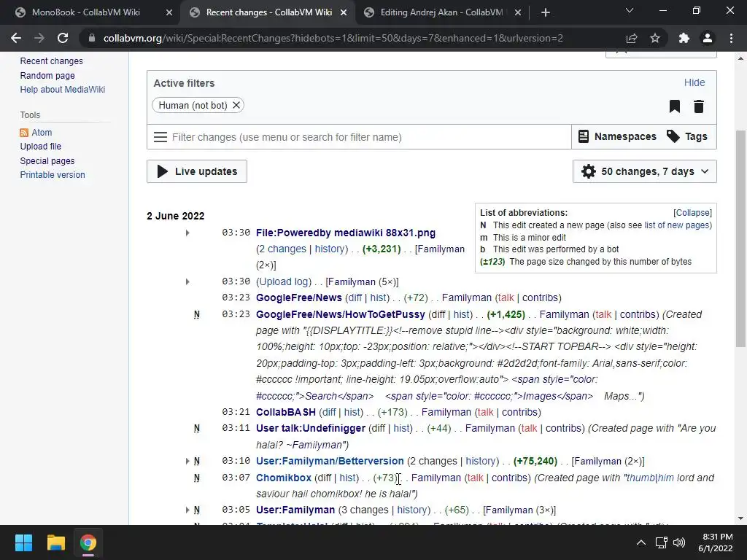The height and width of the screenshot is (560, 747).
Task: Open the Tags filter menu
Action: point(686,136)
